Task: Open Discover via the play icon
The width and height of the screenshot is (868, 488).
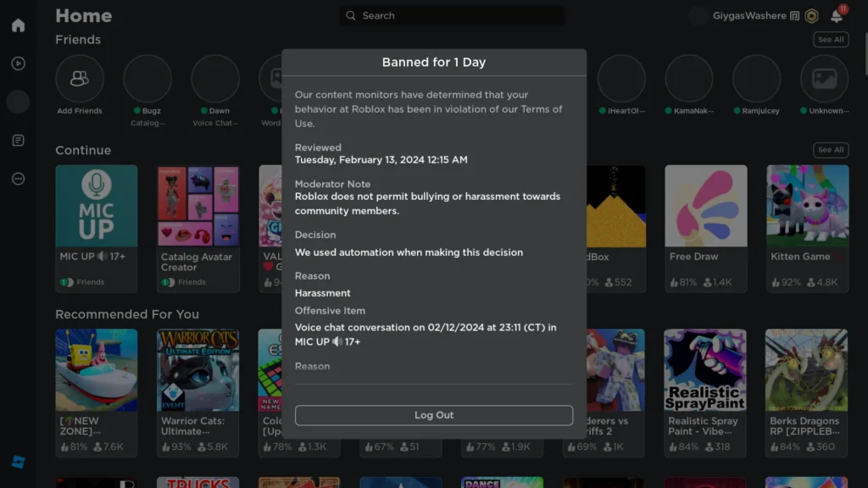Action: pyautogui.click(x=17, y=63)
